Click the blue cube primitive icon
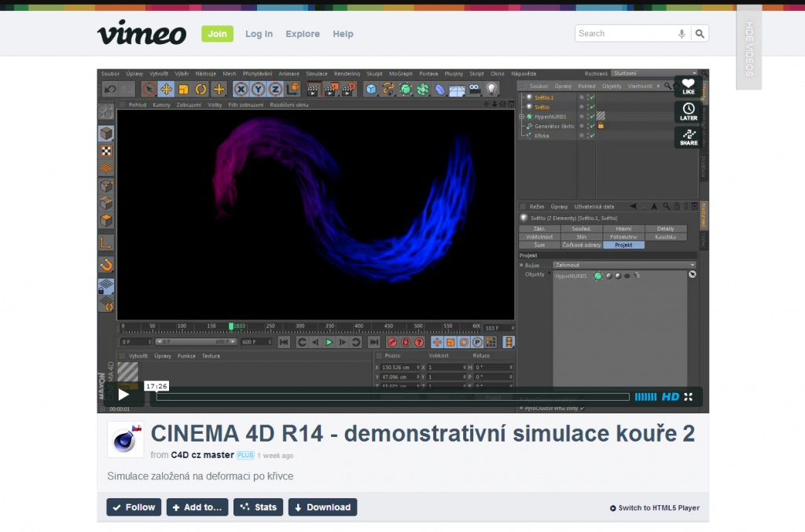This screenshot has height=532, width=805. pyautogui.click(x=371, y=90)
